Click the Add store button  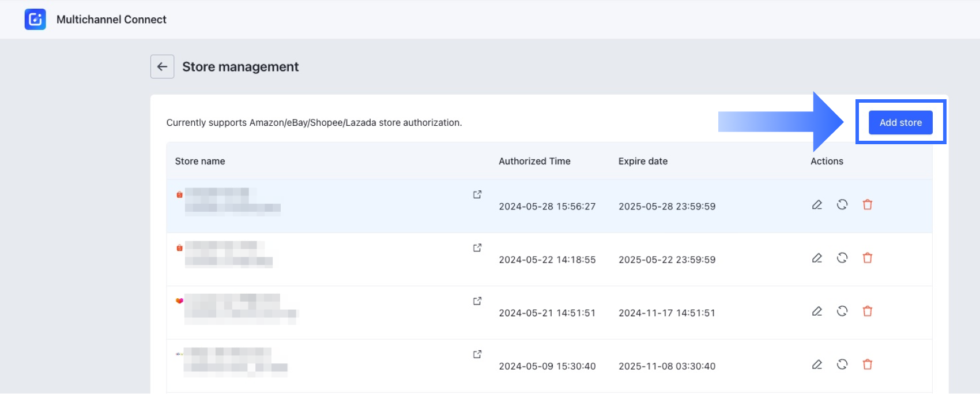click(900, 122)
